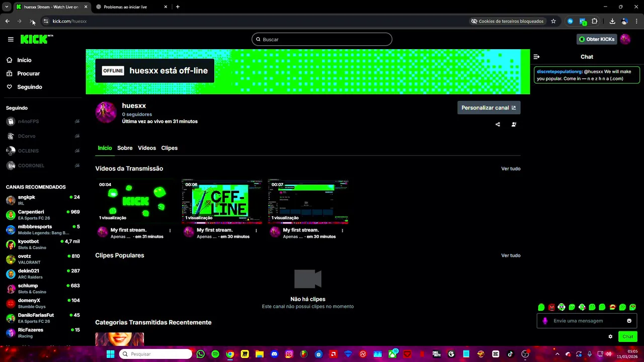644x362 pixels.
Task: Switch to the Sobre tab
Action: (x=125, y=148)
